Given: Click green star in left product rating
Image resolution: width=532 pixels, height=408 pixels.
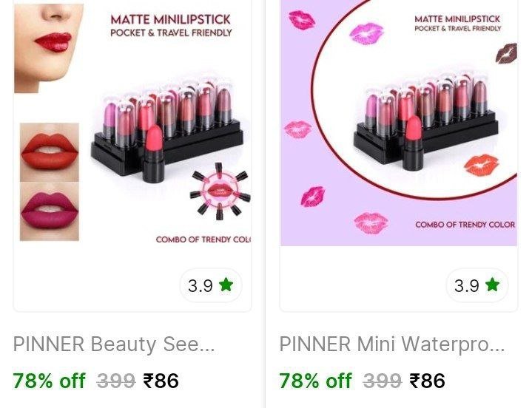Looking at the screenshot, I should point(226,285).
